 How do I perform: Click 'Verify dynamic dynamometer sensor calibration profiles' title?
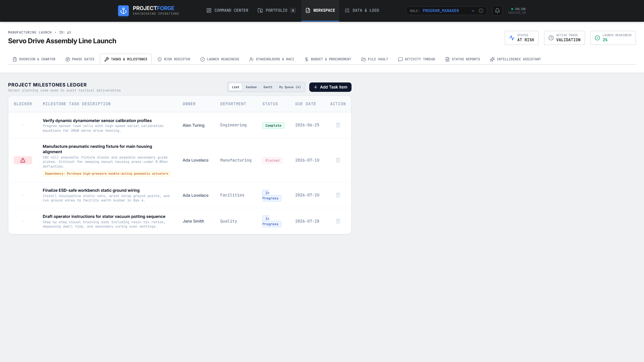pos(97,121)
